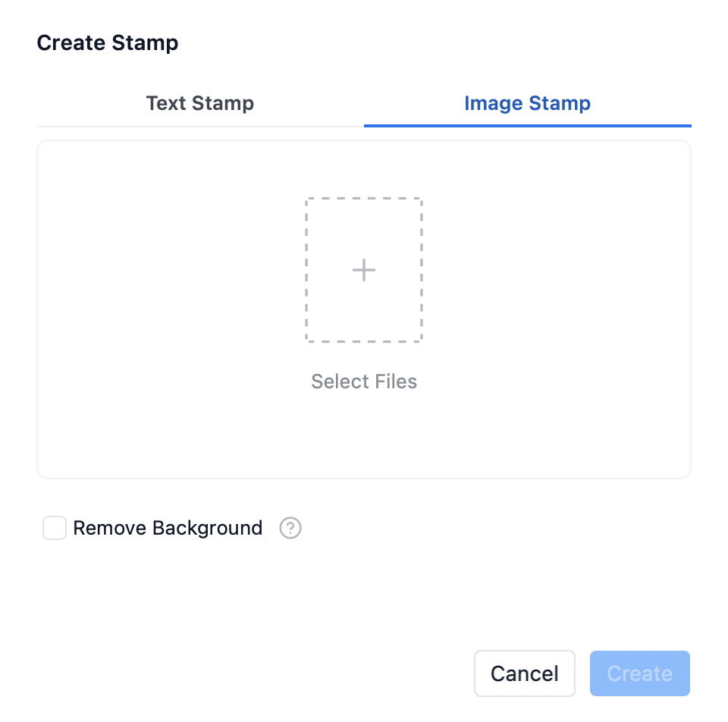Image resolution: width=728 pixels, height=722 pixels.
Task: Click the Create button
Action: (x=639, y=673)
